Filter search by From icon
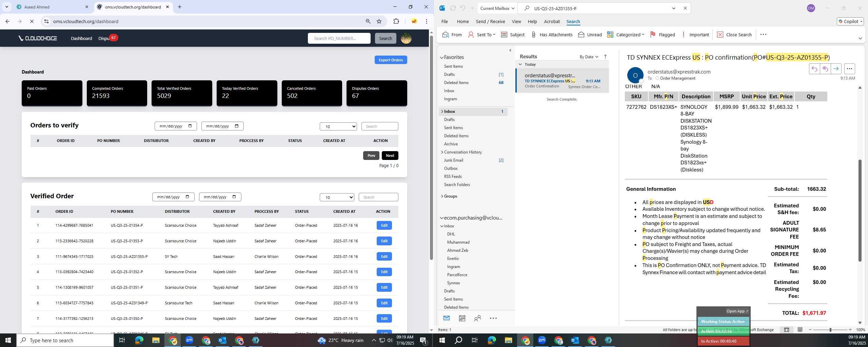The height and width of the screenshot is (347, 868). point(452,35)
